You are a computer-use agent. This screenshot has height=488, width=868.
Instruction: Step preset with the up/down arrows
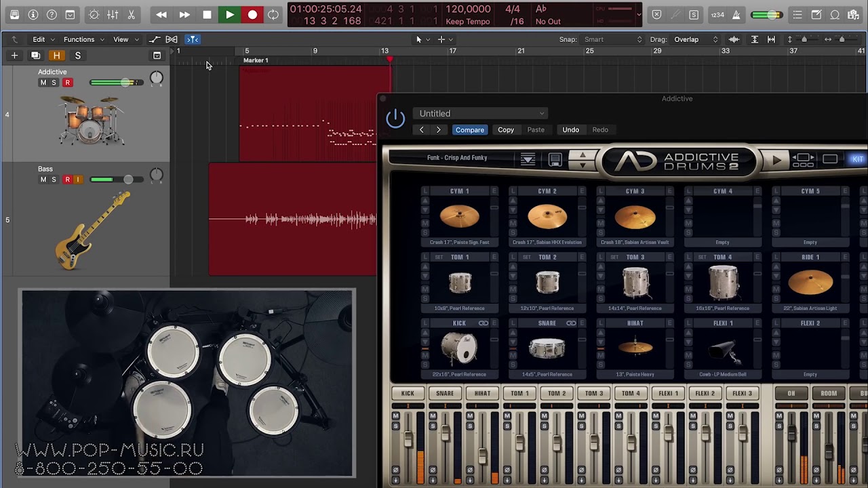click(583, 160)
